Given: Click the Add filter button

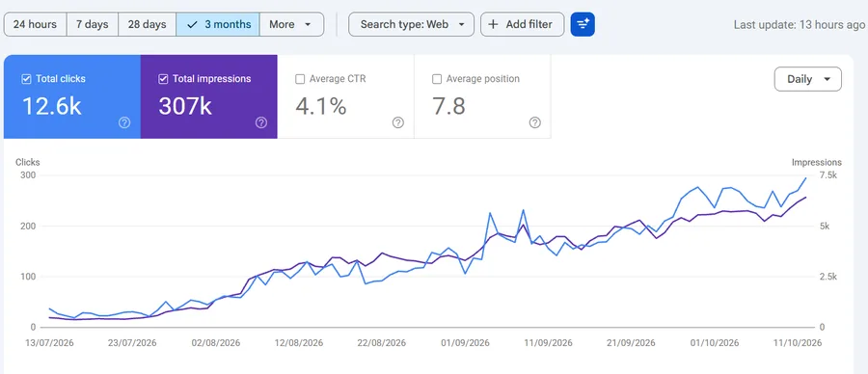Looking at the screenshot, I should [522, 24].
